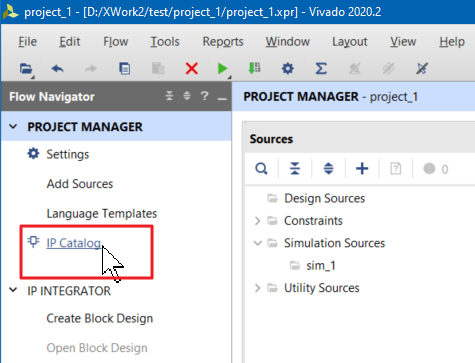Open the search icon in Sources panel
Viewport: 475px width, 363px height.
click(x=261, y=169)
